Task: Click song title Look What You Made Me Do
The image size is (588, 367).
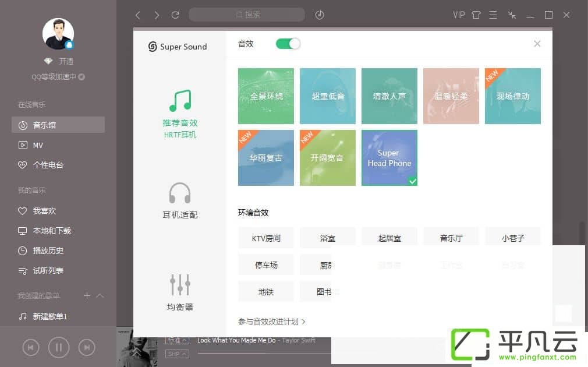Action: pos(236,340)
